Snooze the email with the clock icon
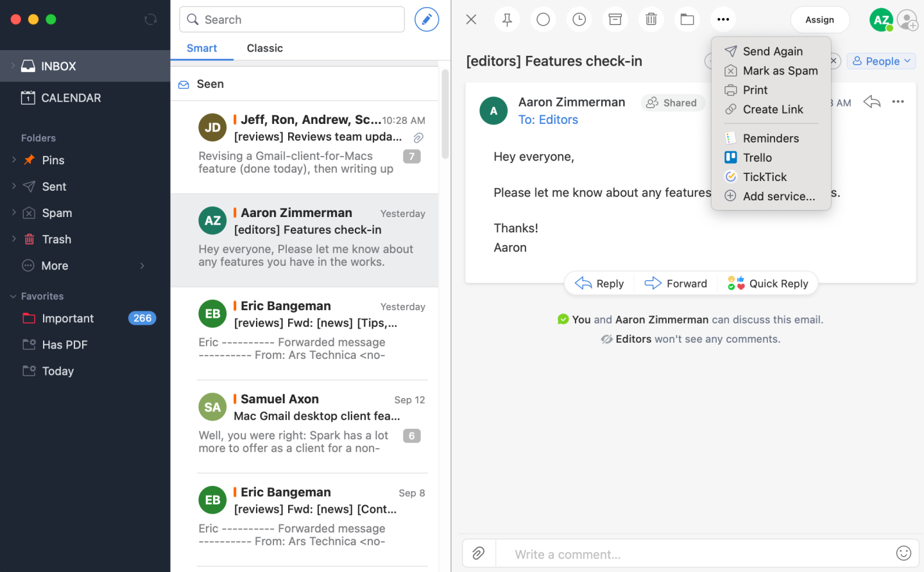The width and height of the screenshot is (924, 572). point(579,19)
